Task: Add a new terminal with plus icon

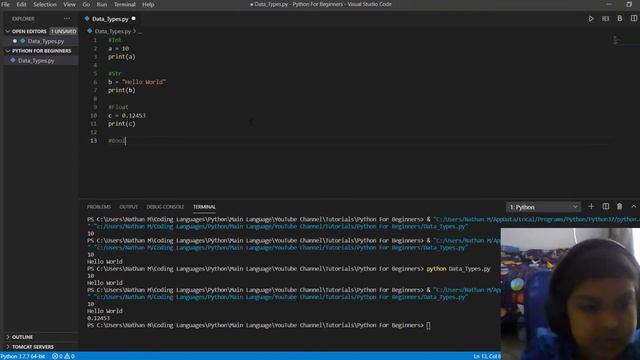Action: point(591,207)
